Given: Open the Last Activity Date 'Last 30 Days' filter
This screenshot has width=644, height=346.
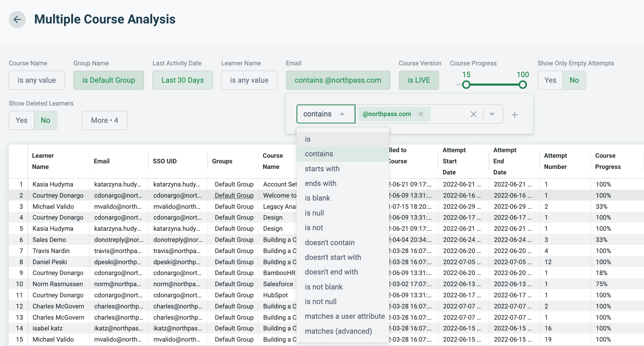Looking at the screenshot, I should (x=182, y=80).
